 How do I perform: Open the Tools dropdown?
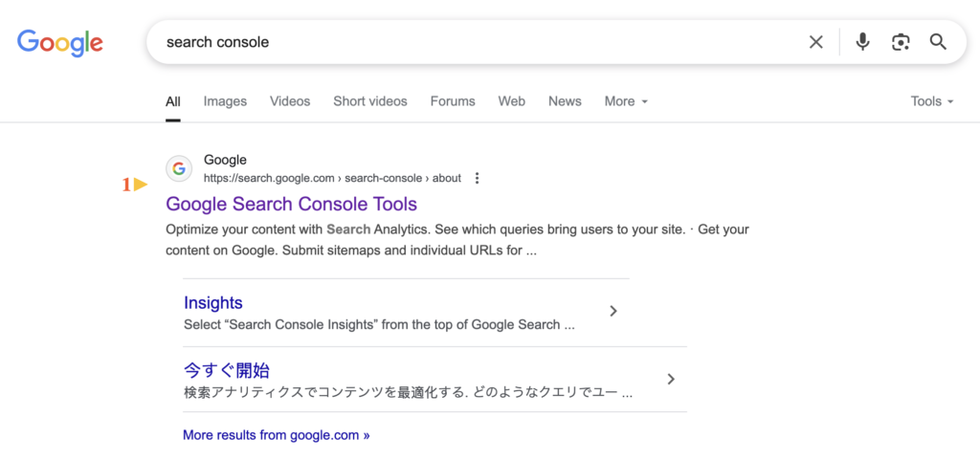click(x=932, y=101)
